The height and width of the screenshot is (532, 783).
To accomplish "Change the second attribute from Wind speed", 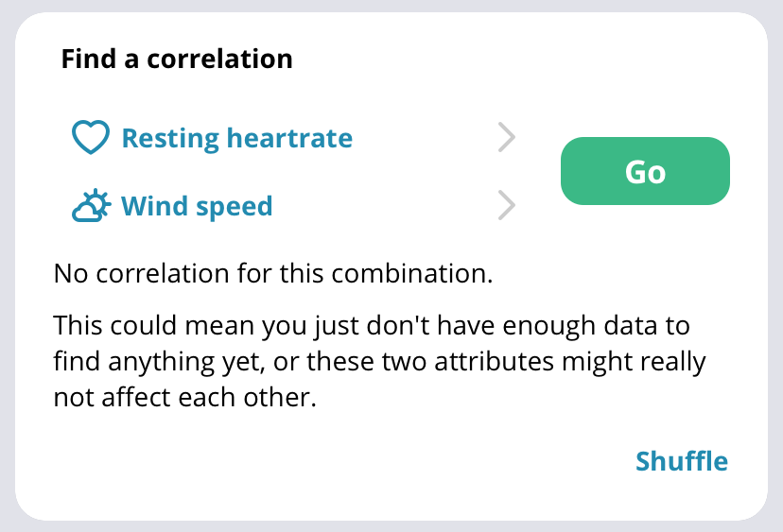I will tap(293, 206).
